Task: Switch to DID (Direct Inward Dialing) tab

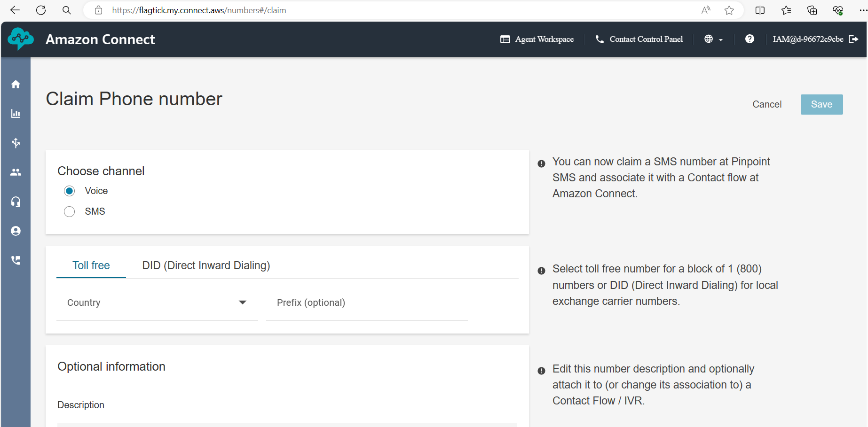Action: point(206,265)
